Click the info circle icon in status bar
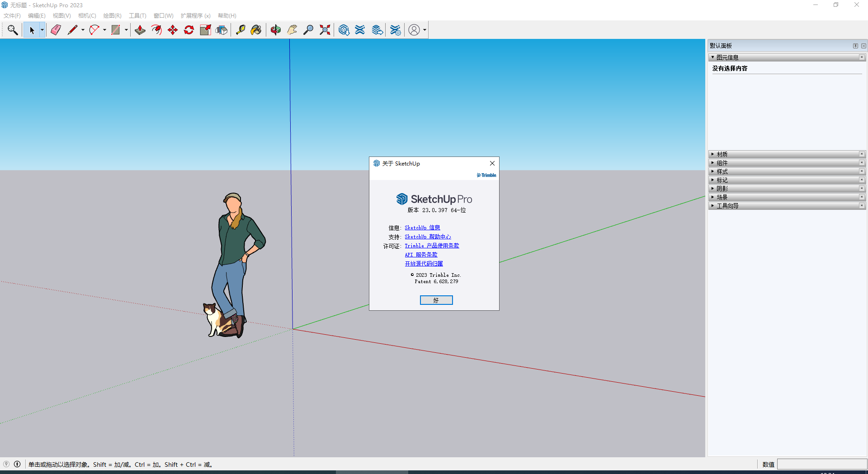Screen dimensions: 868x474 tap(17, 464)
